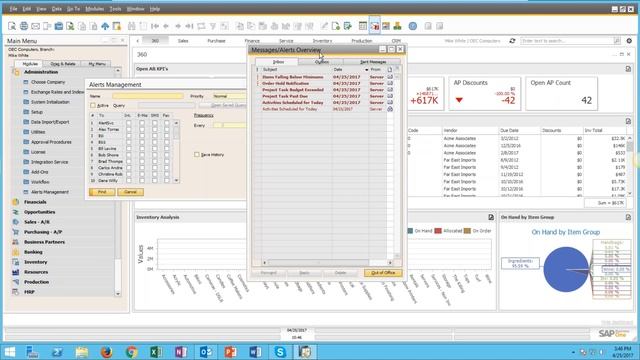
Task: Open Outlook from the Windows taskbar
Action: coord(206,351)
